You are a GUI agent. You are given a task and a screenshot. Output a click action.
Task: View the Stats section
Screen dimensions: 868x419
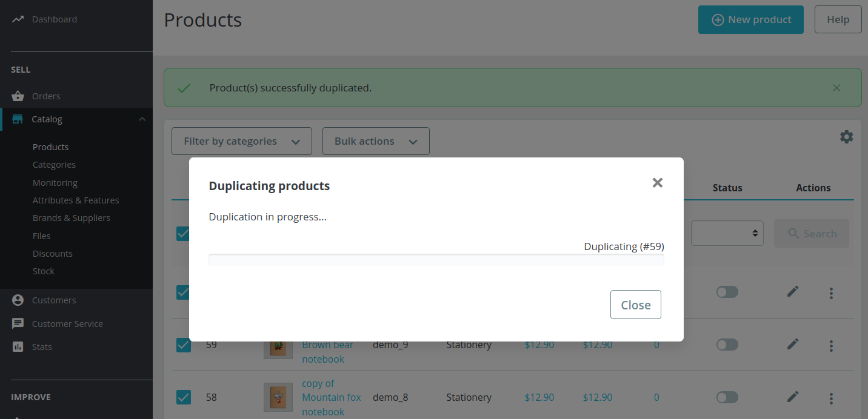coord(42,346)
